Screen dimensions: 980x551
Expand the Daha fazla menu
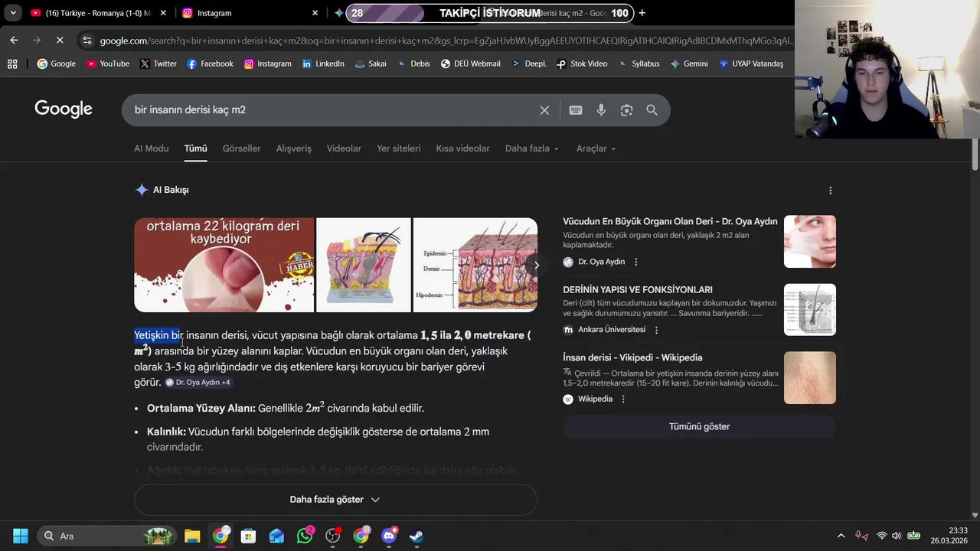click(532, 148)
